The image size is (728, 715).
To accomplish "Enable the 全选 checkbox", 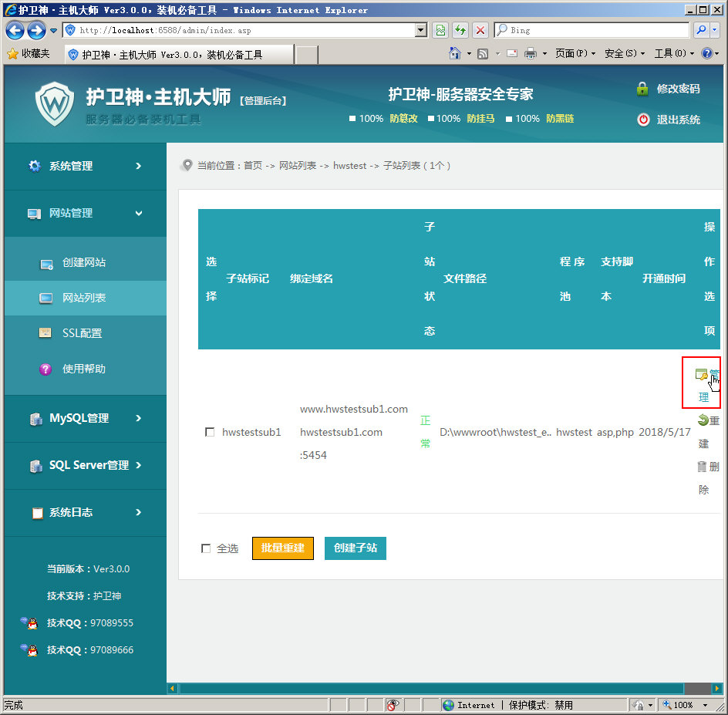I will [x=206, y=548].
